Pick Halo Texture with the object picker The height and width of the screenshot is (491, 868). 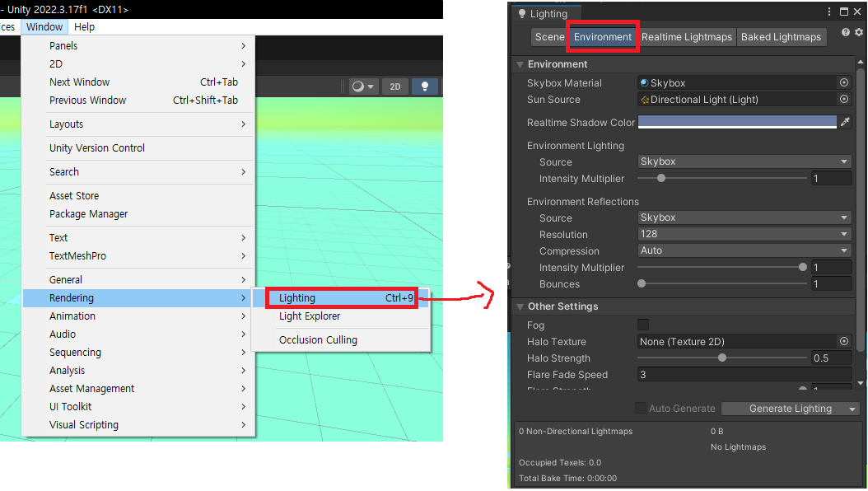click(x=843, y=341)
